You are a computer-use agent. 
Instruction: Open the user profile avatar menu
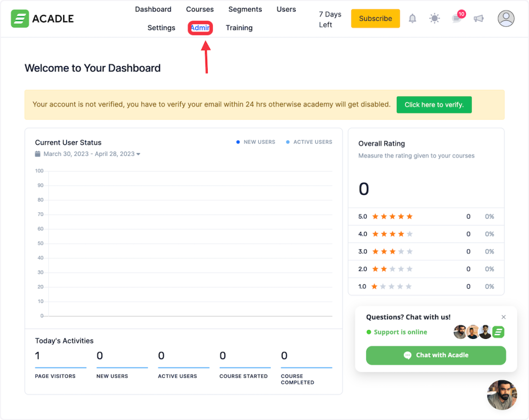click(x=506, y=19)
